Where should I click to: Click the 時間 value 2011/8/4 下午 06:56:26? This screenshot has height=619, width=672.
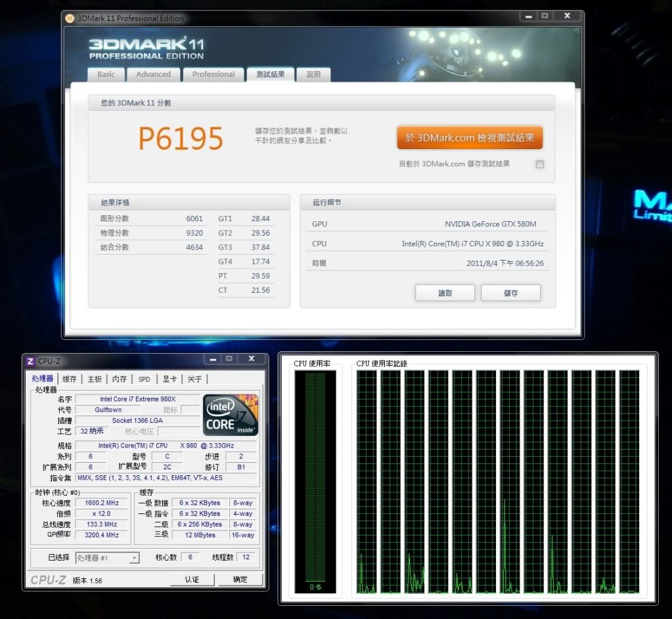coord(505,263)
